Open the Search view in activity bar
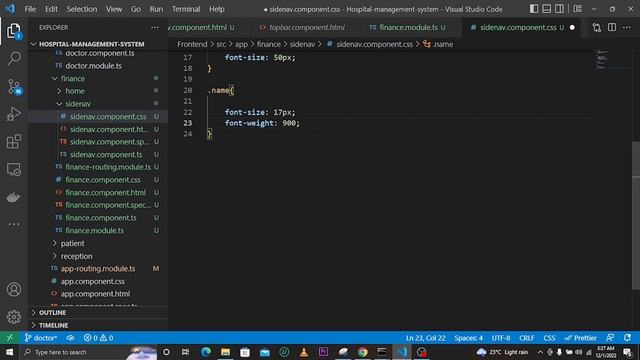Viewport: 640px width, 360px height. click(x=14, y=58)
